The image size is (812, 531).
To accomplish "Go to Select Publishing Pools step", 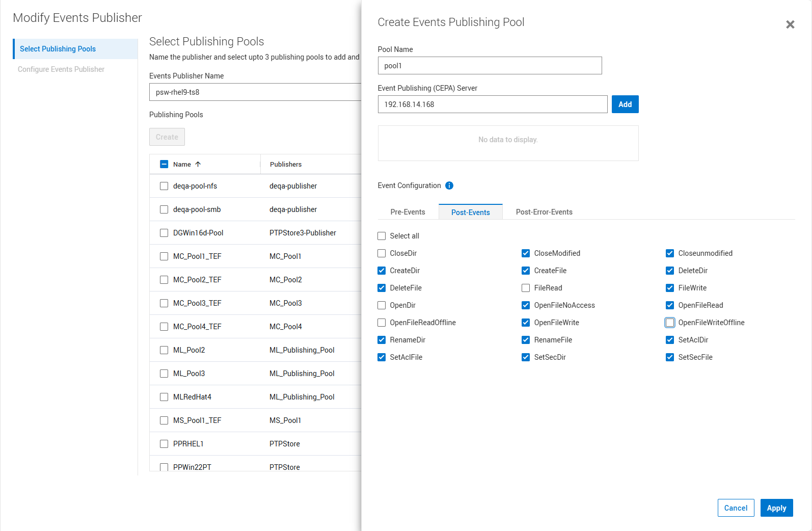I will click(58, 49).
